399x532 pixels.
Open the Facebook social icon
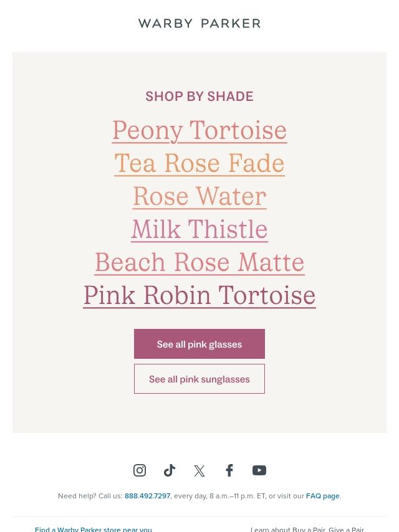pyautogui.click(x=229, y=470)
